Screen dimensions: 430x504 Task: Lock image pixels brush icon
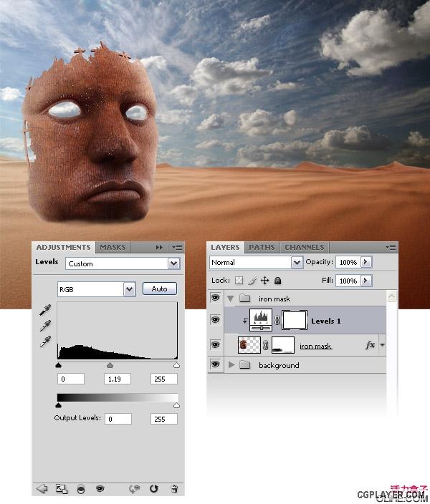(x=252, y=281)
